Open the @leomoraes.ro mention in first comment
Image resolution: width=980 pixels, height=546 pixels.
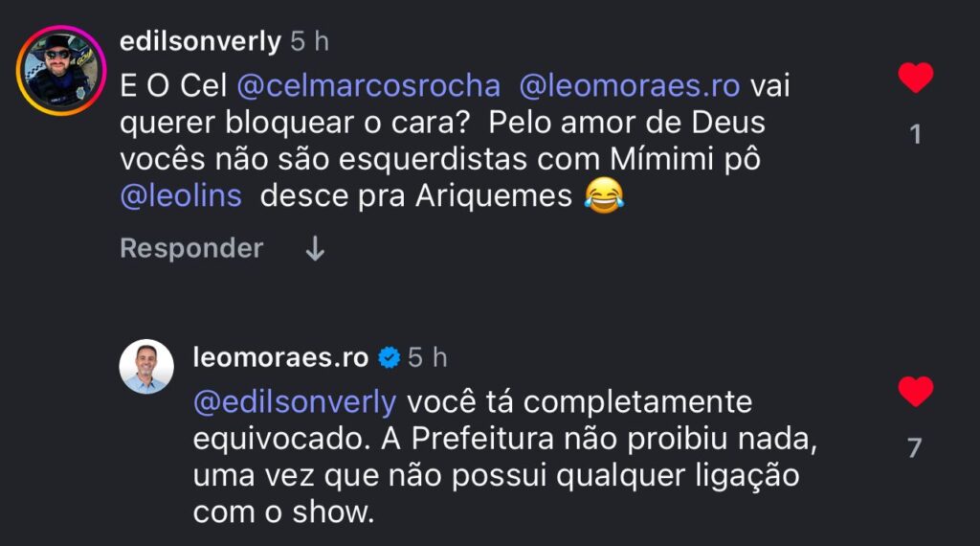(629, 85)
